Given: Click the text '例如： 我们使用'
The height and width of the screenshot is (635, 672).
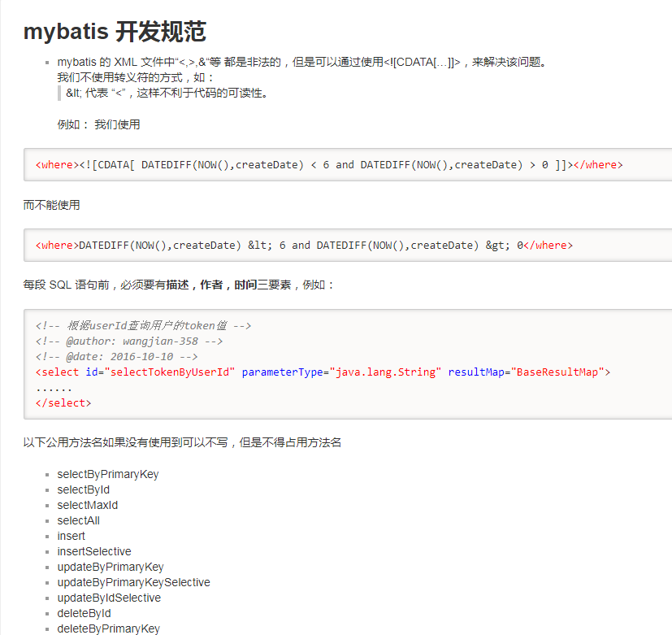Looking at the screenshot, I should click(x=98, y=124).
